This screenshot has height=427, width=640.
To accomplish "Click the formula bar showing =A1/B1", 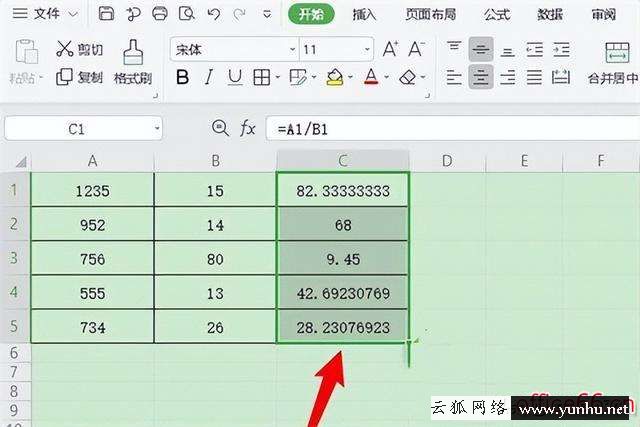I will [x=453, y=129].
